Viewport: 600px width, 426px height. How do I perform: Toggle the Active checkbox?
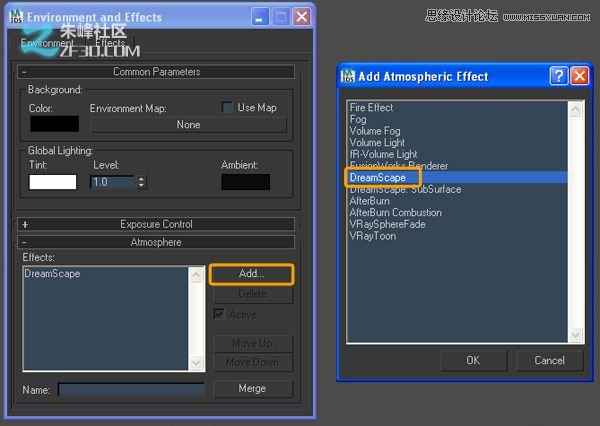(x=219, y=314)
